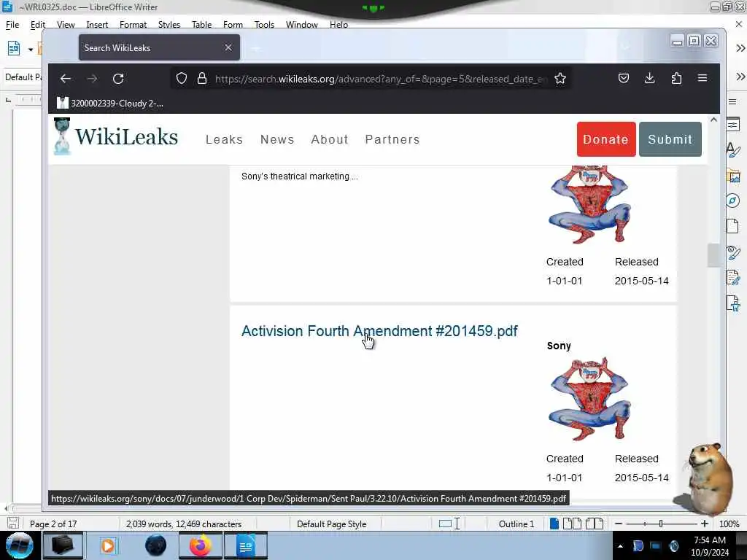This screenshot has width=747, height=560.
Task: Click the Submit button
Action: [670, 139]
